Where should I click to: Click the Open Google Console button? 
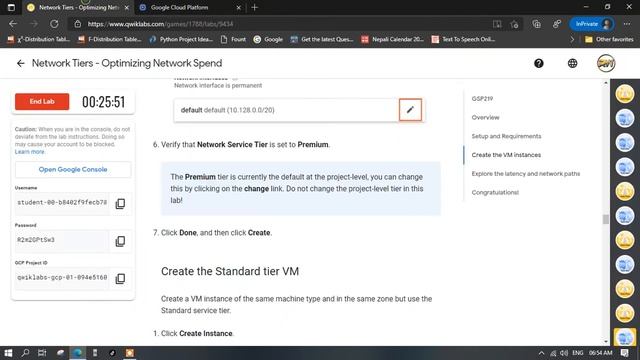coord(73,169)
